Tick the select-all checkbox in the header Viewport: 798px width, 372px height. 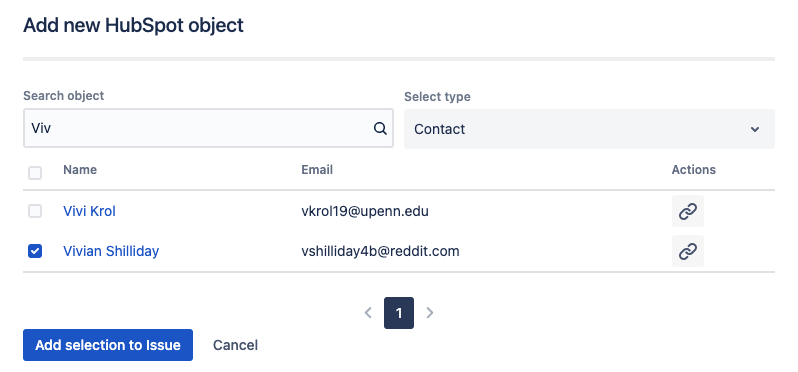tap(35, 173)
